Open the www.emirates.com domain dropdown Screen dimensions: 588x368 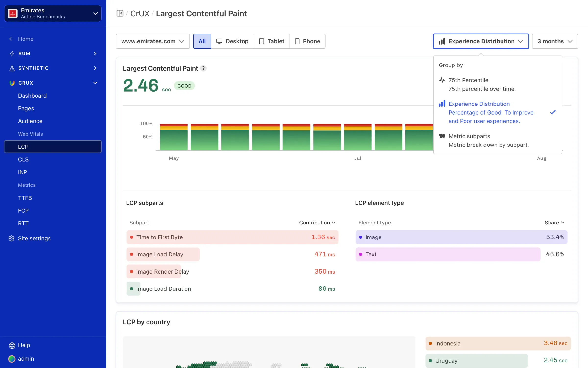click(153, 41)
